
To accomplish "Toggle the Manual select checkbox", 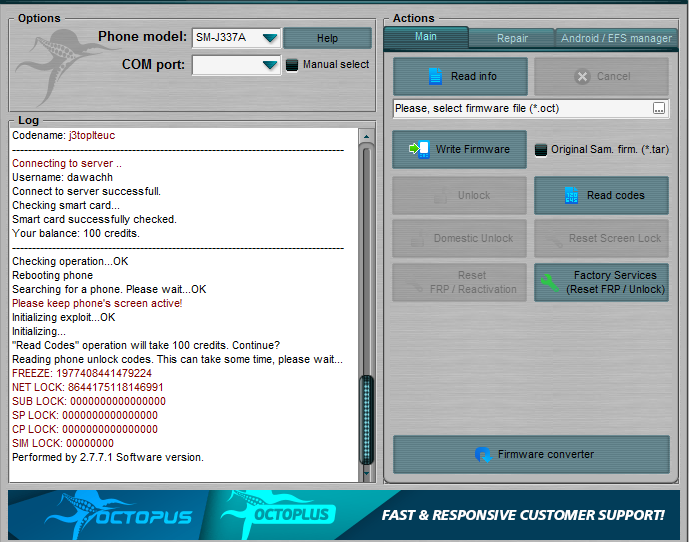I will [292, 65].
